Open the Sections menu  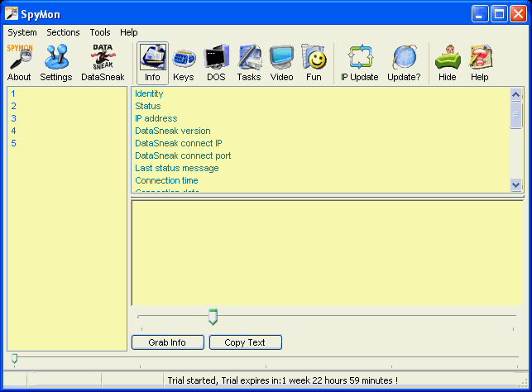pyautogui.click(x=64, y=32)
